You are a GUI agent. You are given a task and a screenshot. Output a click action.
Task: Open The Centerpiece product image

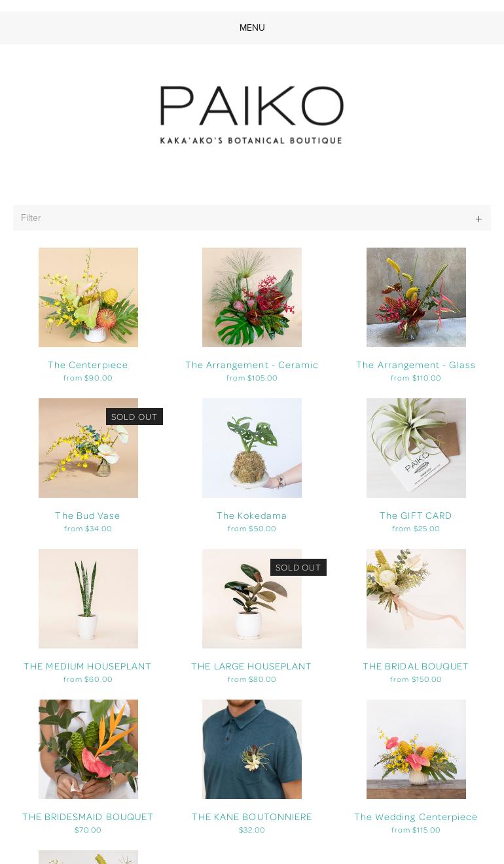[88, 297]
